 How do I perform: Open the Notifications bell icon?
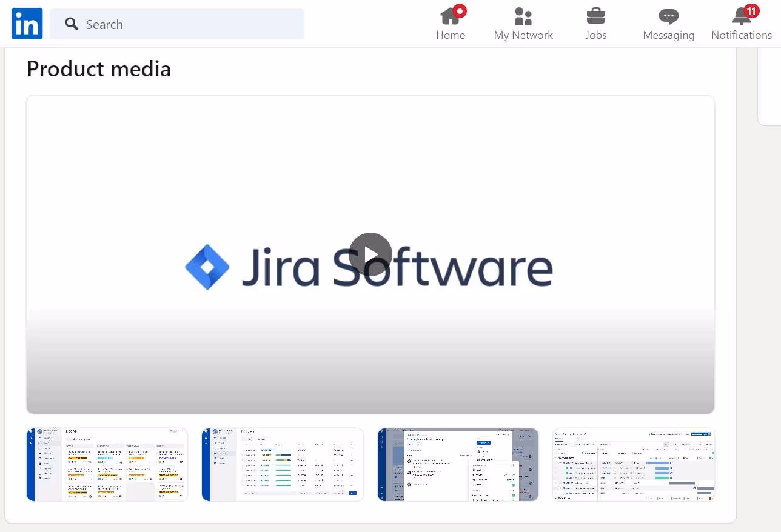point(741,16)
